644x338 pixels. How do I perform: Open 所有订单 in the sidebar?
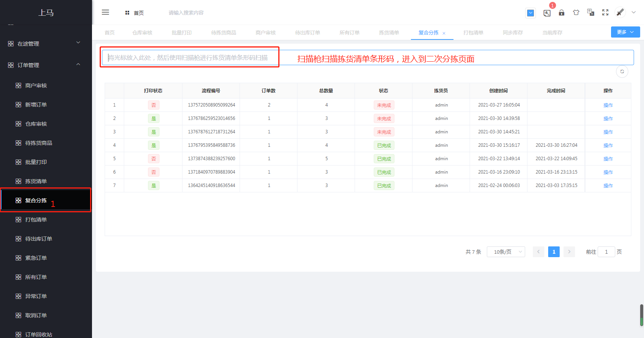46,277
